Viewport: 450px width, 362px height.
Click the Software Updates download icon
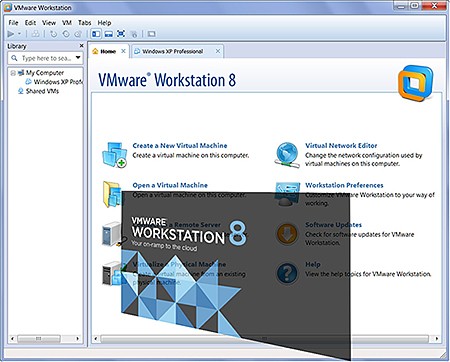[x=287, y=234]
